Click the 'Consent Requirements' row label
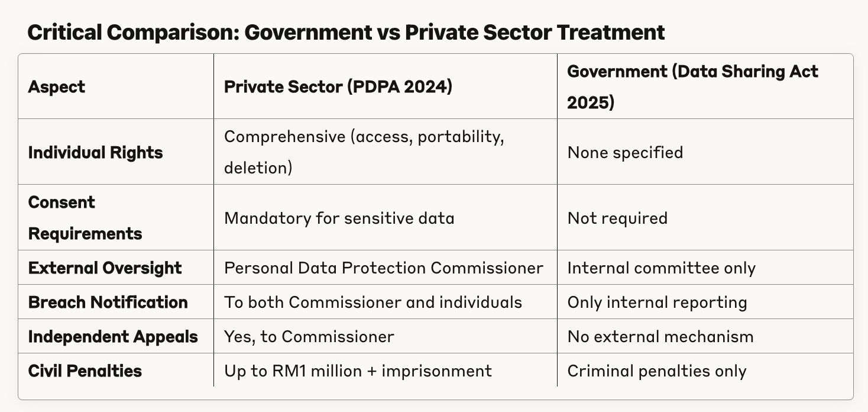The height and width of the screenshot is (412, 868). tap(85, 218)
